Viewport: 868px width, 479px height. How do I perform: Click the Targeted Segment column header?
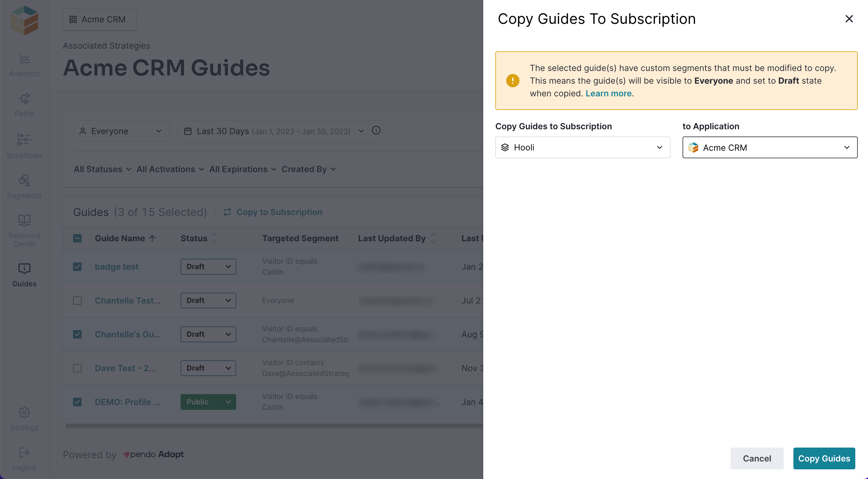pos(300,238)
